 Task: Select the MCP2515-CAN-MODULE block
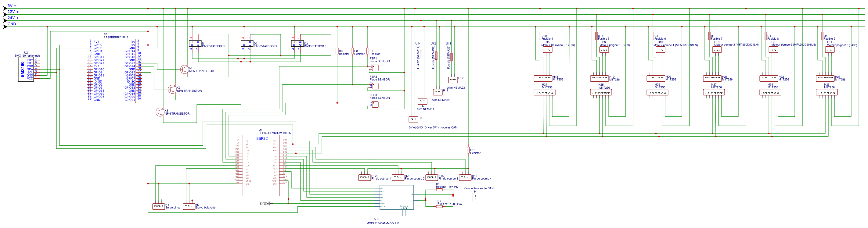pyautogui.click(x=396, y=197)
